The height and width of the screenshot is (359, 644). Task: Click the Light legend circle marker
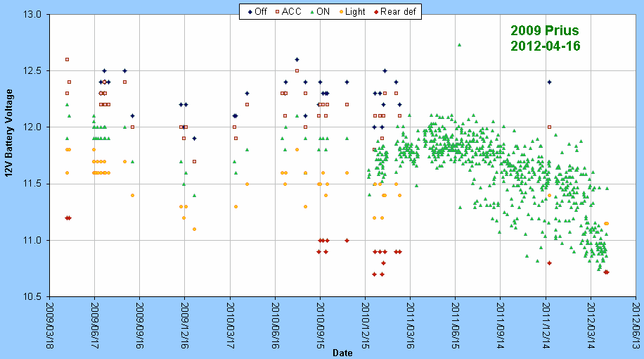[x=341, y=12]
